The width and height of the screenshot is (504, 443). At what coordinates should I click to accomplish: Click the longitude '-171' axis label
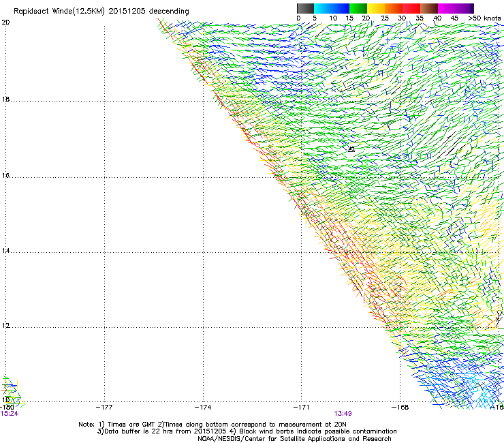(302, 408)
